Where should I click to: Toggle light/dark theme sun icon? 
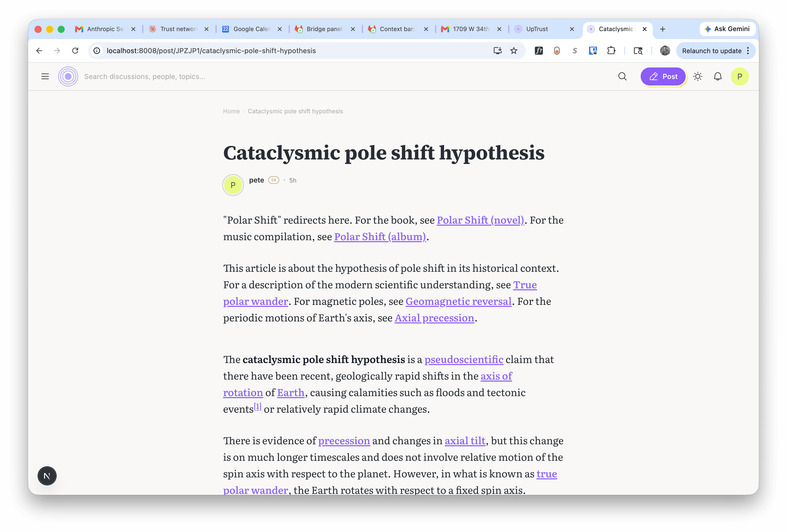(698, 76)
